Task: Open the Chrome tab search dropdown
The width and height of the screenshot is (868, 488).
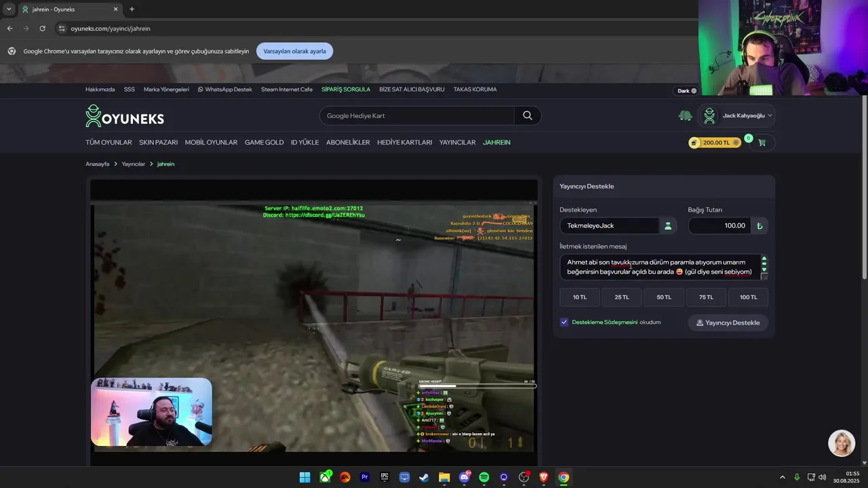Action: (x=9, y=9)
